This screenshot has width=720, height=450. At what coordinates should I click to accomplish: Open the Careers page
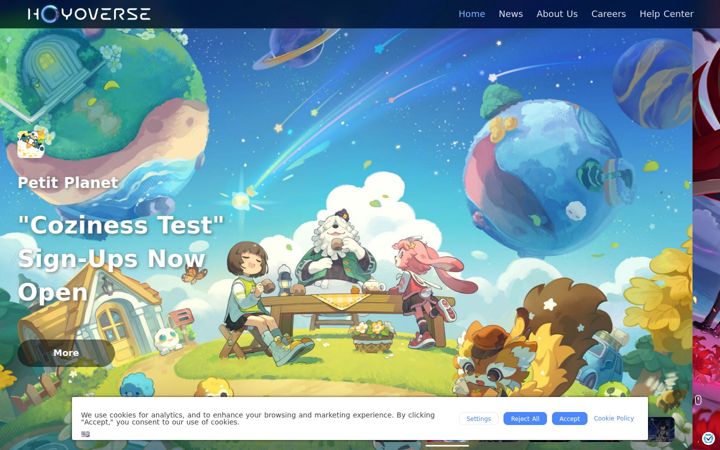pyautogui.click(x=608, y=14)
